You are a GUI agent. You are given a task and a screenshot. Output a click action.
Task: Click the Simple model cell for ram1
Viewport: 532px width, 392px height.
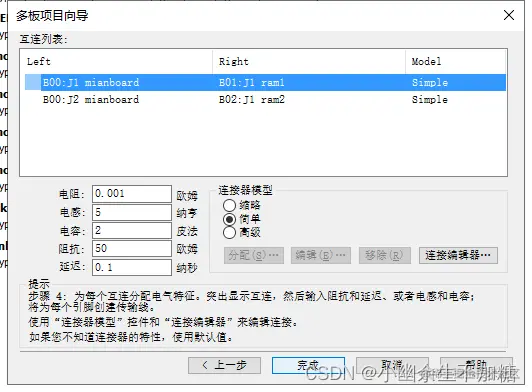(430, 82)
